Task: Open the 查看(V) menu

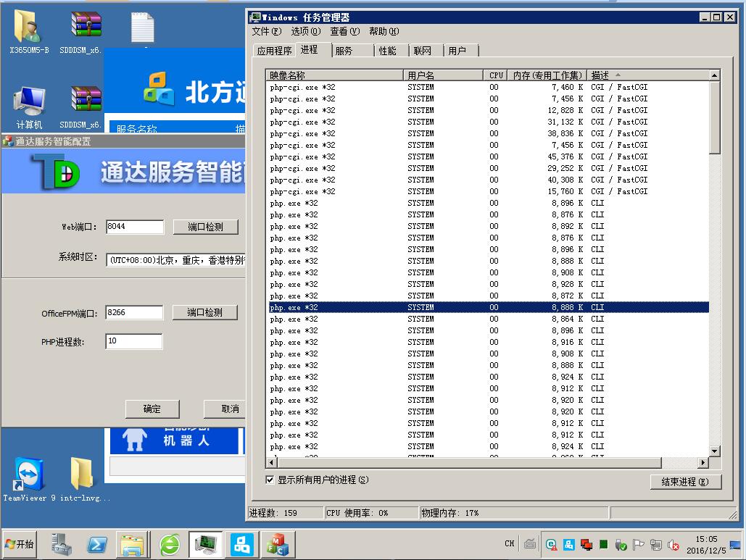Action: (344, 31)
